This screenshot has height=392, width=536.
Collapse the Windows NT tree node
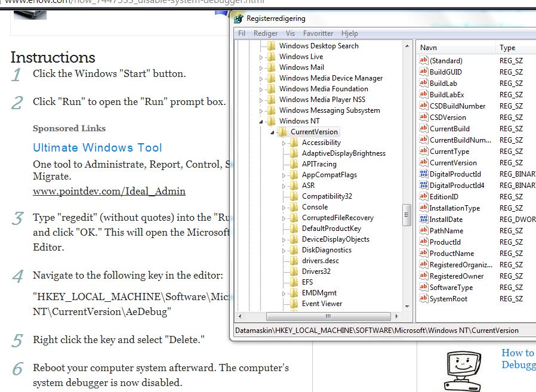click(261, 121)
